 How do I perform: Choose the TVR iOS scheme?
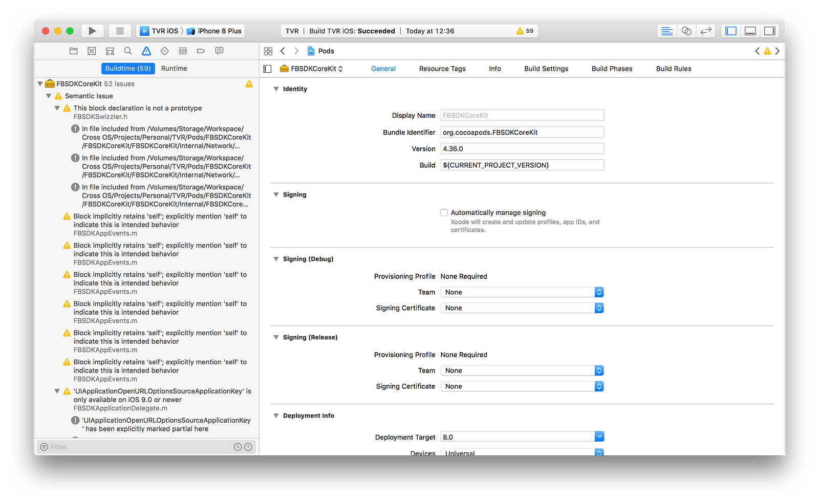[x=159, y=31]
